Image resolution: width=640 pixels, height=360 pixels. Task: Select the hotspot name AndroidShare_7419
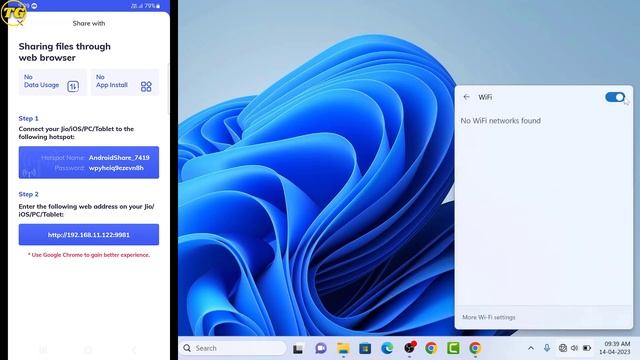click(x=119, y=158)
